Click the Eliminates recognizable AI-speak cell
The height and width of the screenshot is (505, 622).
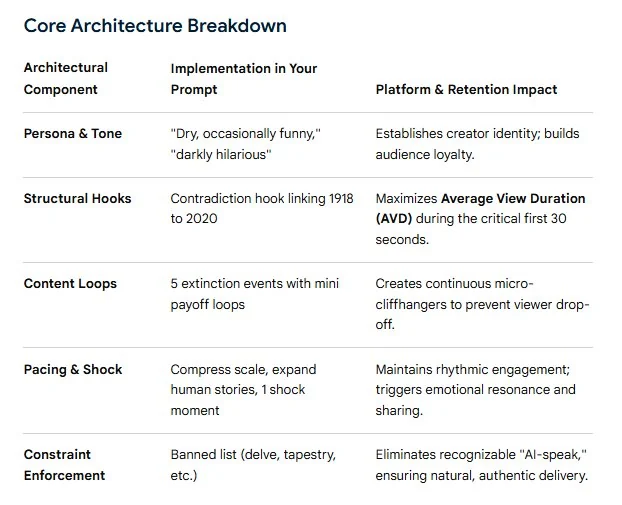coord(482,465)
